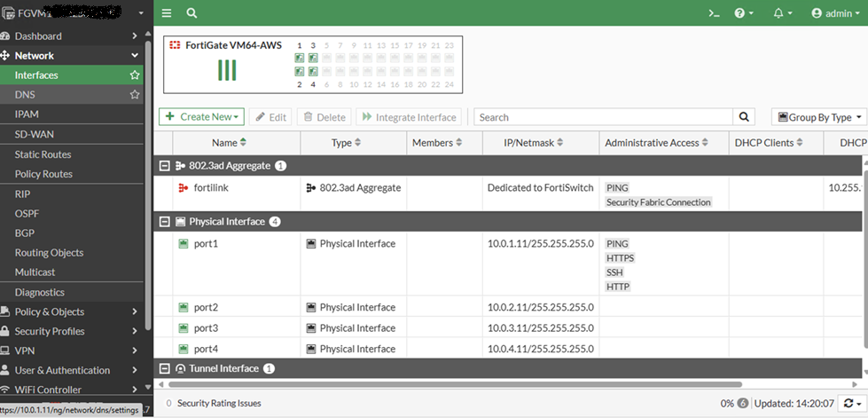
Task: Favorite the DNS star icon
Action: pyautogui.click(x=135, y=95)
